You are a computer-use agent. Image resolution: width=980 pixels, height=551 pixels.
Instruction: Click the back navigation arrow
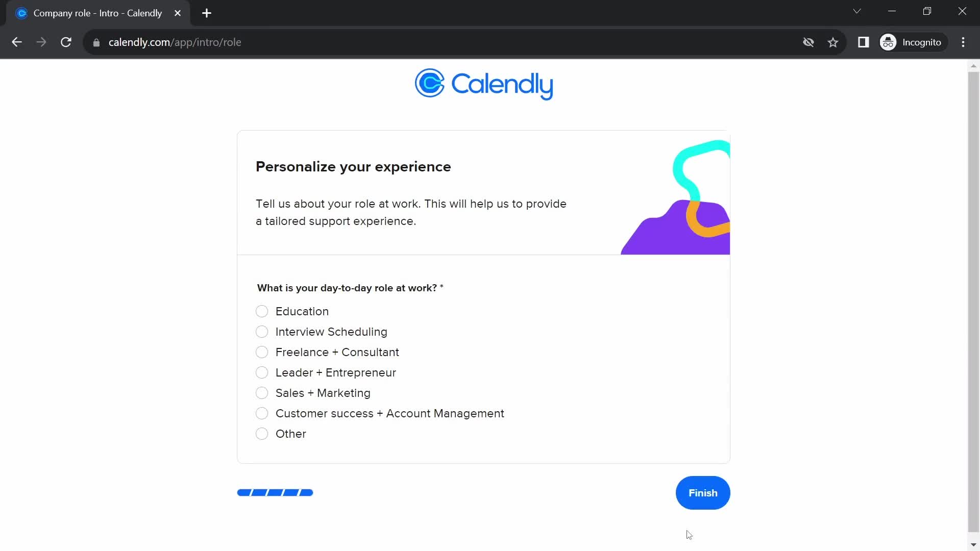(16, 42)
